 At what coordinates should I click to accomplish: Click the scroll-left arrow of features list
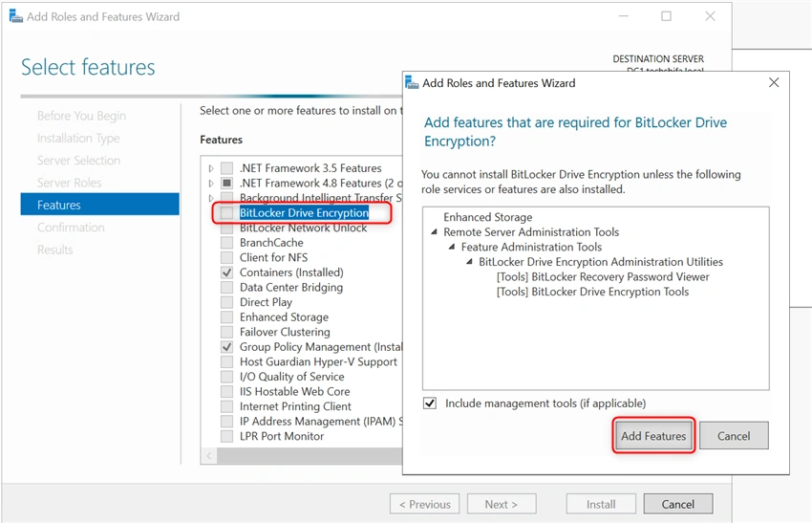click(209, 456)
